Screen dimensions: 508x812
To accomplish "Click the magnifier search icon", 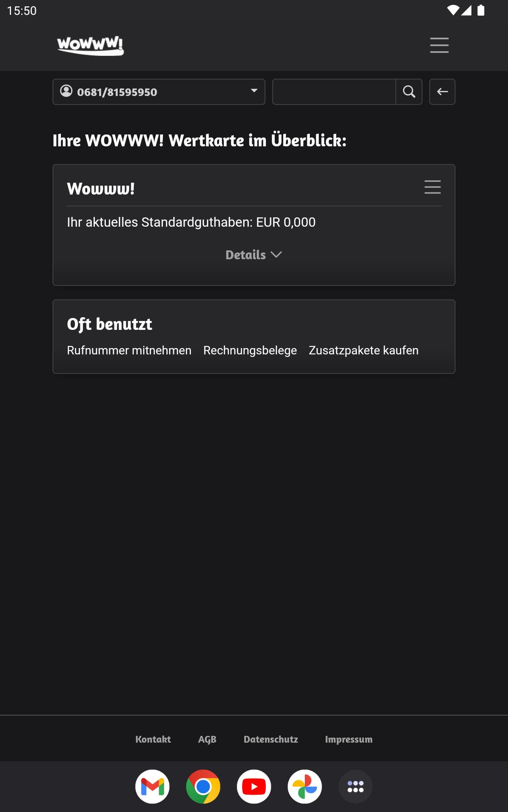I will point(409,92).
